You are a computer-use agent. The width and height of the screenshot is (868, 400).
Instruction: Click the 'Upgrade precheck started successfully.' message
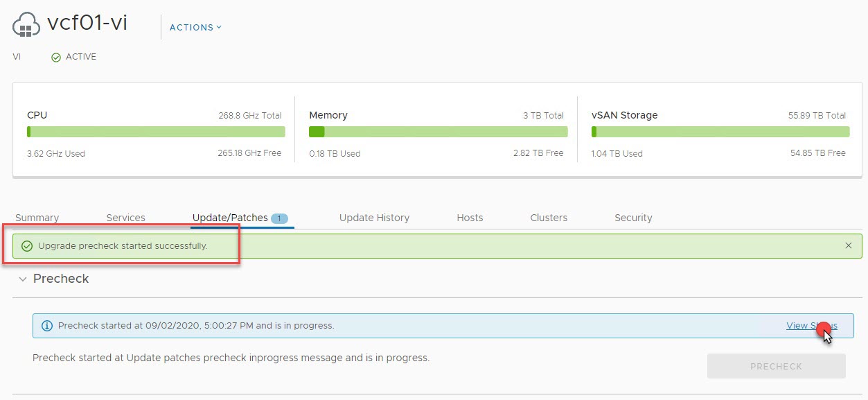coord(123,246)
